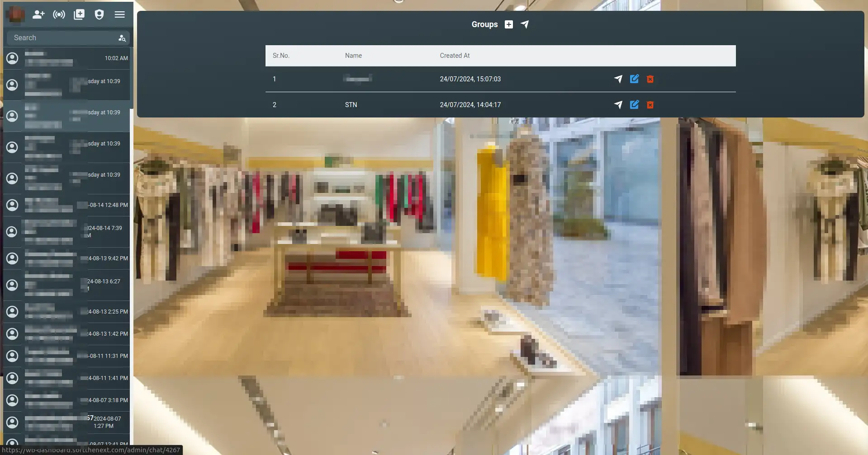Send message to STN group
Viewport: 868px width, 455px height.
pos(618,105)
